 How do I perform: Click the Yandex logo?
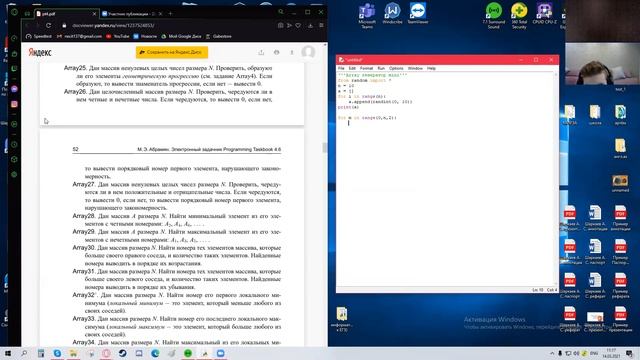[x=40, y=52]
